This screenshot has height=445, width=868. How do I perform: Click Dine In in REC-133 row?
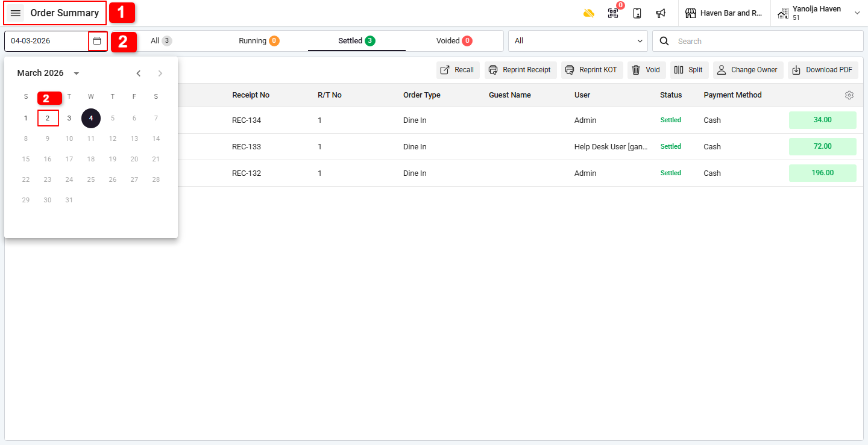point(415,147)
